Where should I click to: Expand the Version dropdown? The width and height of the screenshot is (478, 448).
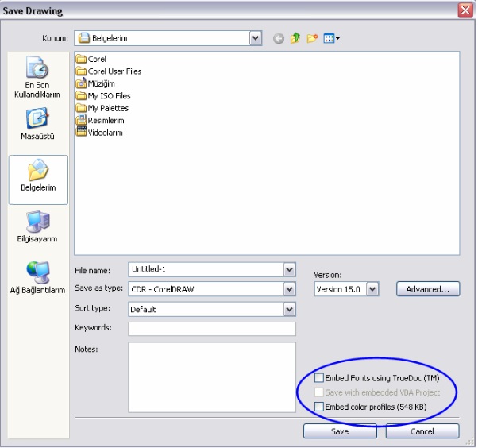coord(372,289)
